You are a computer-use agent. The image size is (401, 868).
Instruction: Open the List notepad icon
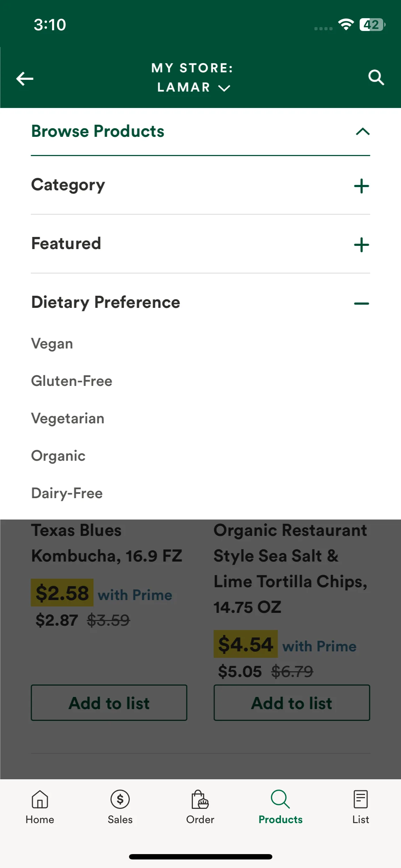tap(360, 799)
